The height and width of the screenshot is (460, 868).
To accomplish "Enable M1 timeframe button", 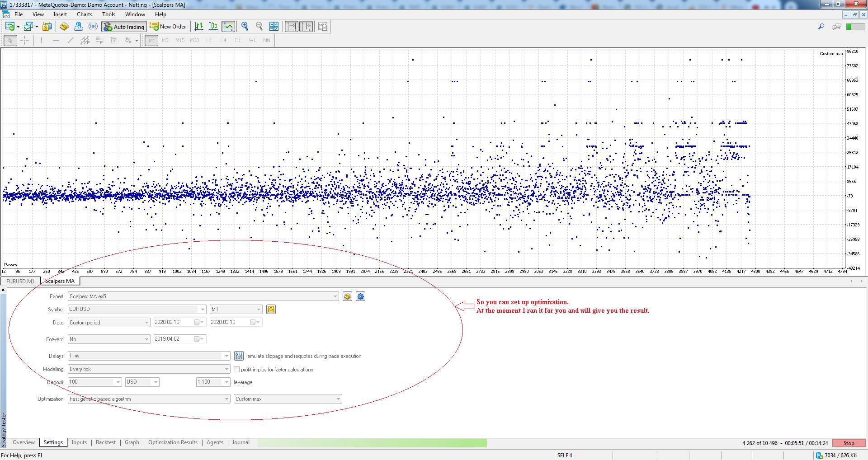I will [151, 41].
